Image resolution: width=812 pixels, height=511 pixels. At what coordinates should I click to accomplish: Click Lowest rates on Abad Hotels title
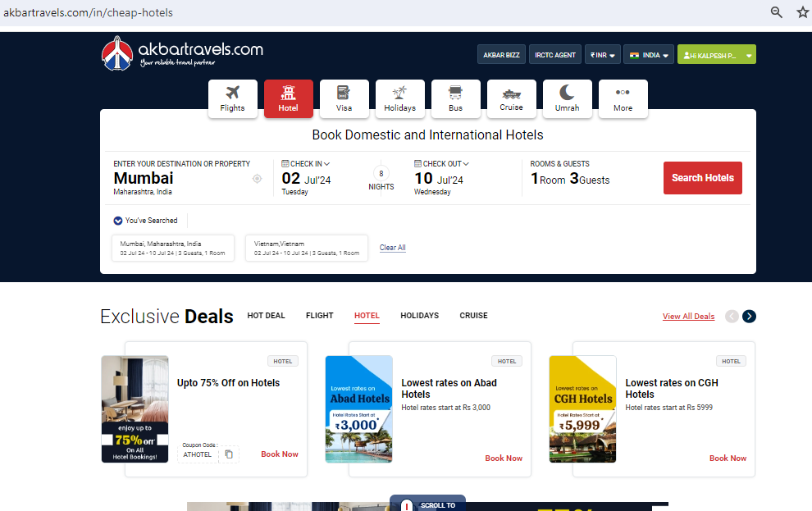pyautogui.click(x=449, y=388)
